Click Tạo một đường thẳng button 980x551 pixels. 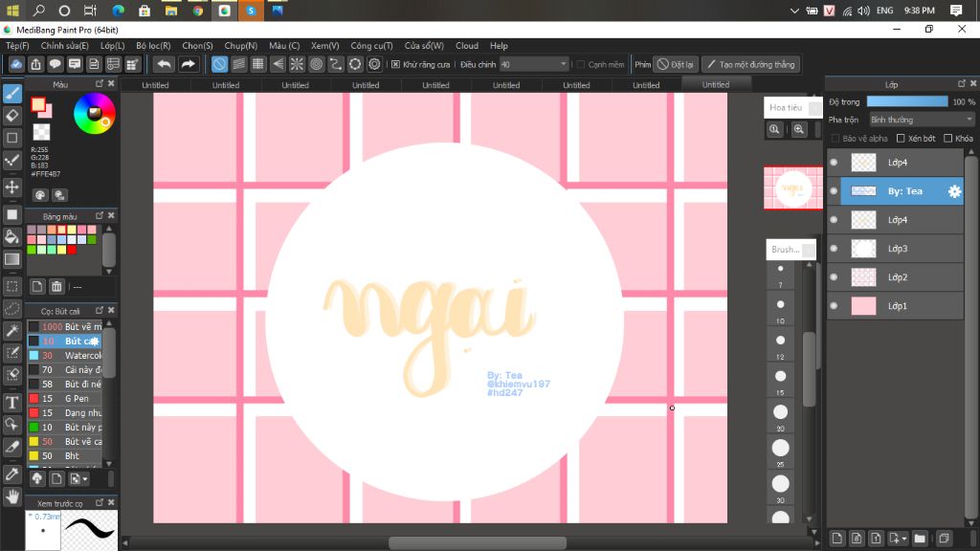750,64
